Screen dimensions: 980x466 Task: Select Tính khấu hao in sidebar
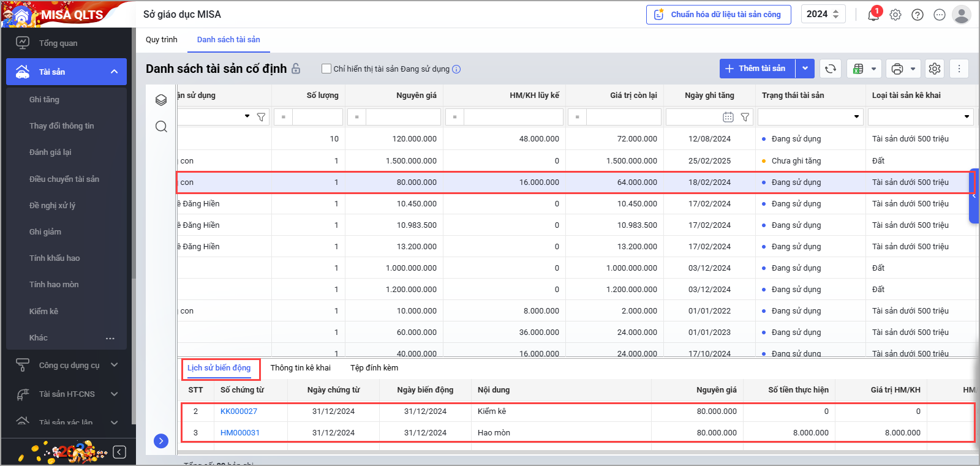(x=55, y=258)
